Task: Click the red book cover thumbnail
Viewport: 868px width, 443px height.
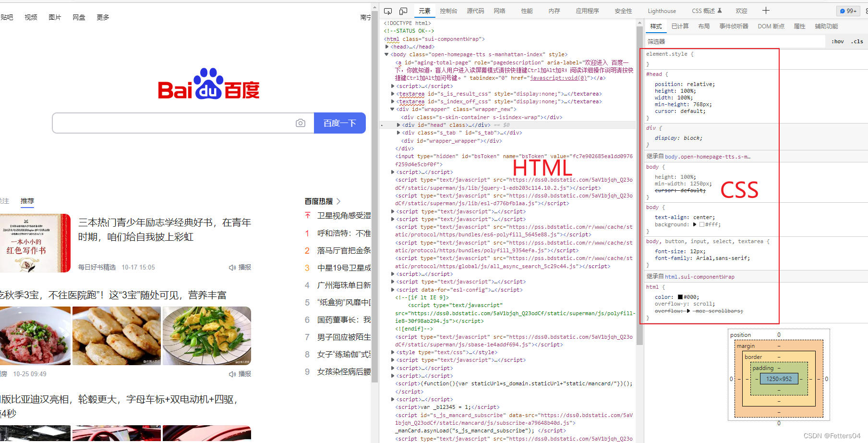Action: click(35, 243)
